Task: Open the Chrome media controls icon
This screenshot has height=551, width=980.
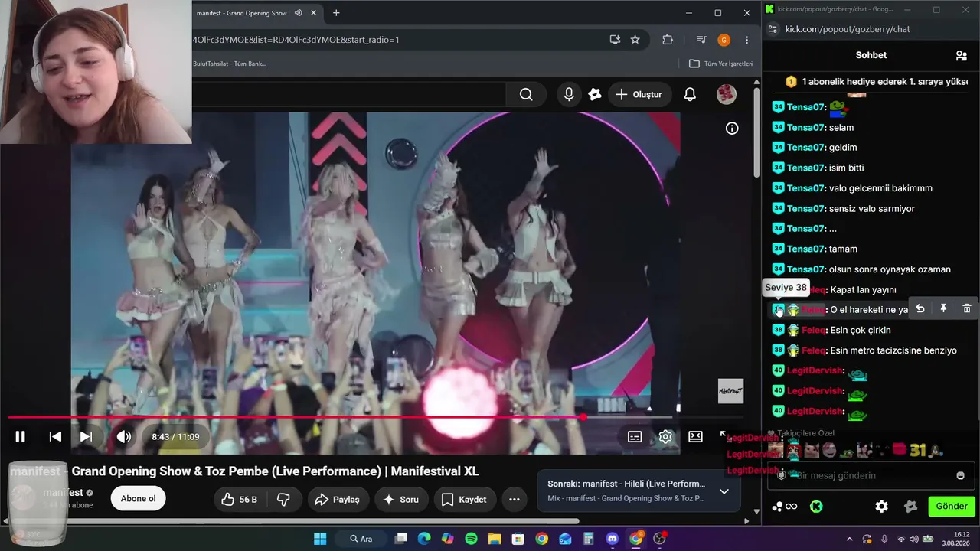Action: 701,40
